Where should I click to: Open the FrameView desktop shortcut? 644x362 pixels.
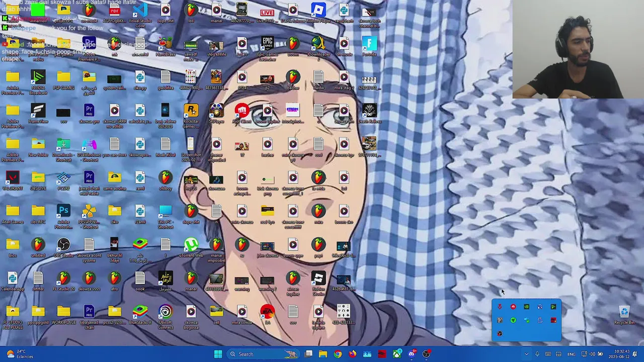[38, 114]
